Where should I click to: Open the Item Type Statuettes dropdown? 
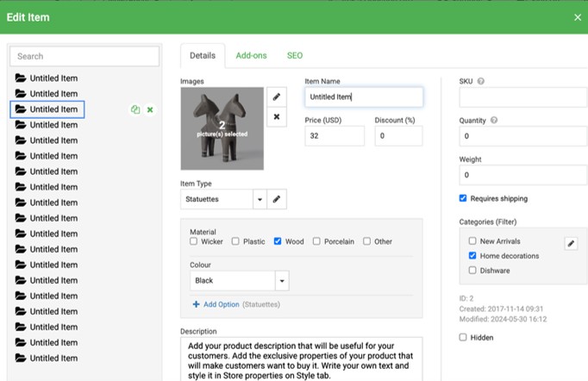tap(260, 199)
